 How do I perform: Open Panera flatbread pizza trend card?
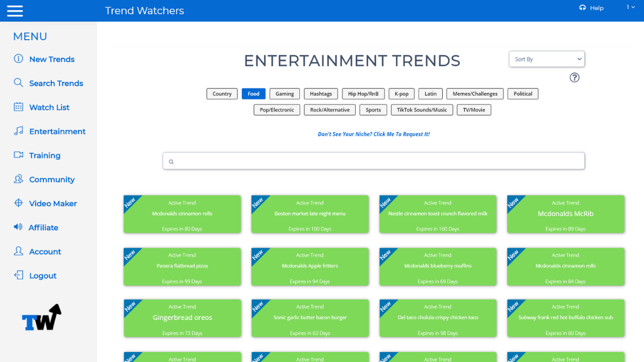click(182, 267)
